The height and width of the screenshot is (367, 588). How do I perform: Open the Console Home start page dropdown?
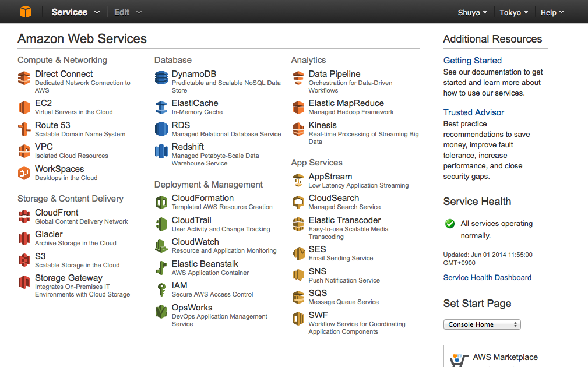(x=482, y=324)
